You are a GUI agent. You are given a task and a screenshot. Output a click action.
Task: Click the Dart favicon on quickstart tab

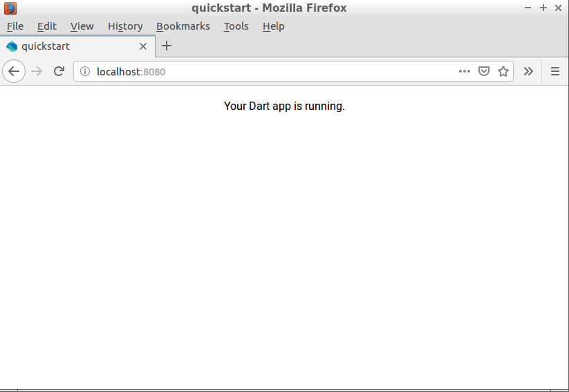12,46
